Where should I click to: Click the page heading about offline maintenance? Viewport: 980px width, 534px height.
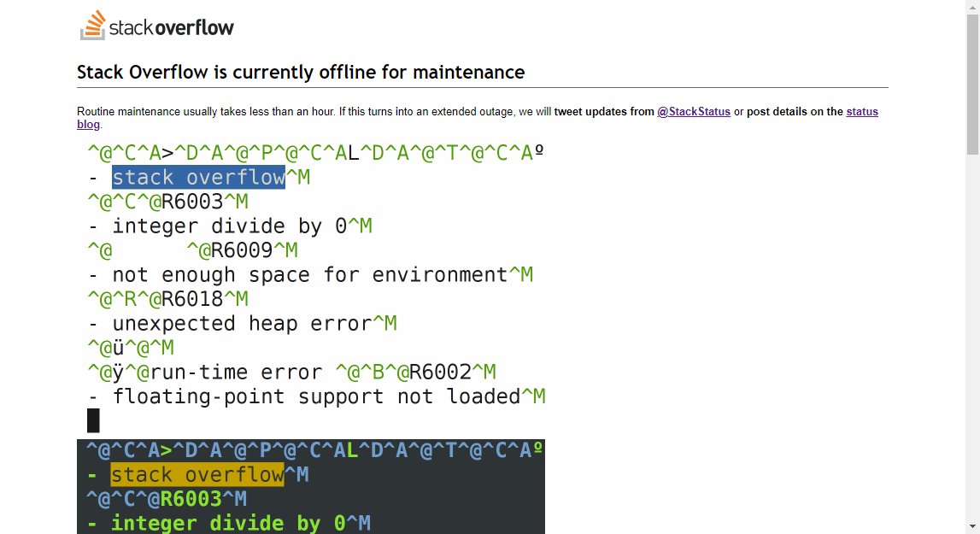tap(301, 72)
